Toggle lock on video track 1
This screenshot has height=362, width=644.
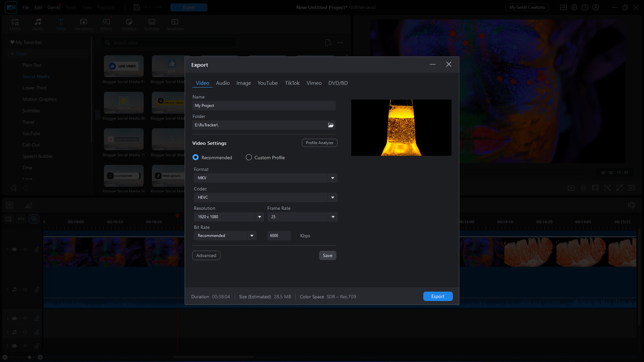click(37, 249)
